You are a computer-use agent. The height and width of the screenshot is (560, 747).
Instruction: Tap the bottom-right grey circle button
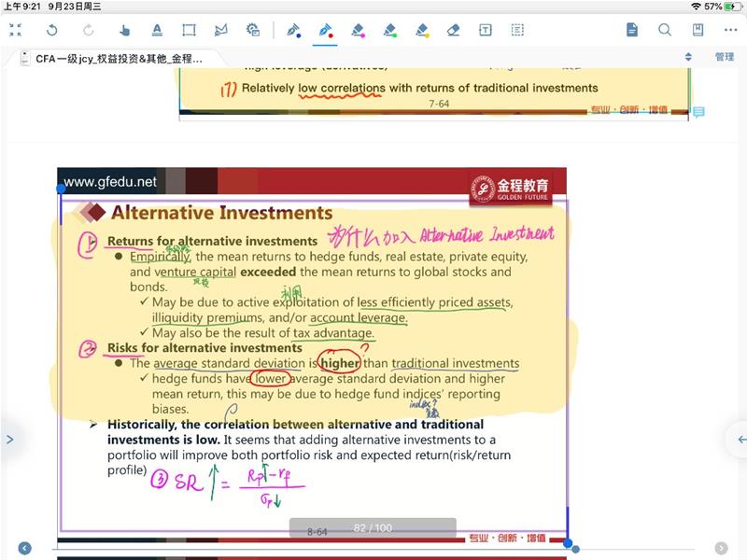(x=721, y=548)
